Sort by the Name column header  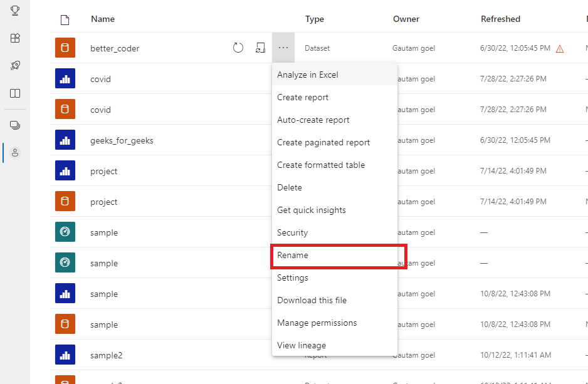coord(103,19)
